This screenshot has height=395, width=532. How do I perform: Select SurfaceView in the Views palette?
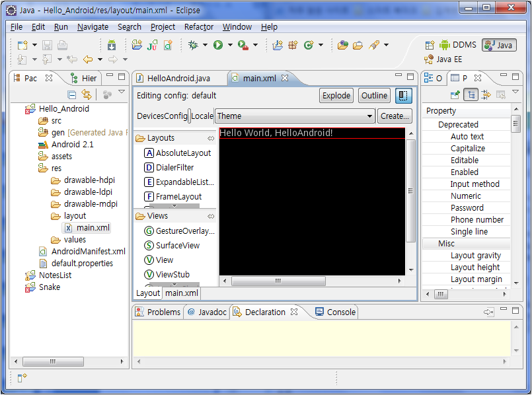(172, 246)
